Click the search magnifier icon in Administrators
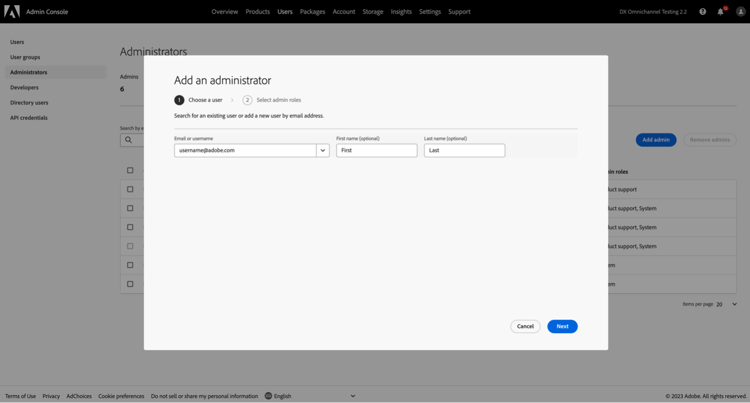This screenshot has width=750, height=403. coord(128,140)
